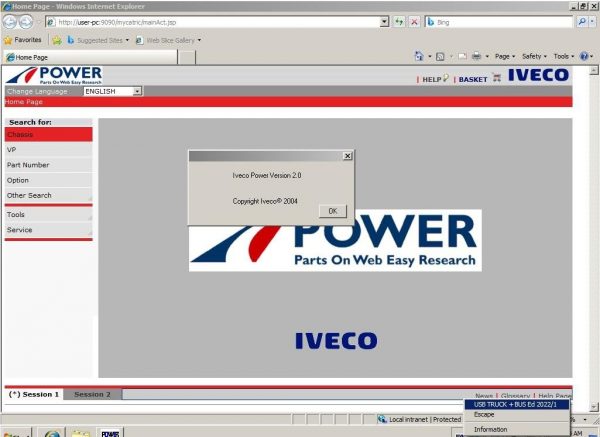Image resolution: width=600 pixels, height=437 pixels.
Task: Select Option search item
Action: click(48, 180)
